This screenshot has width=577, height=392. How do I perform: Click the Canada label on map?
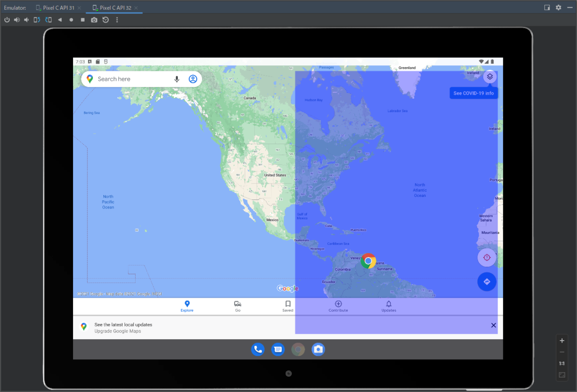[x=250, y=98]
